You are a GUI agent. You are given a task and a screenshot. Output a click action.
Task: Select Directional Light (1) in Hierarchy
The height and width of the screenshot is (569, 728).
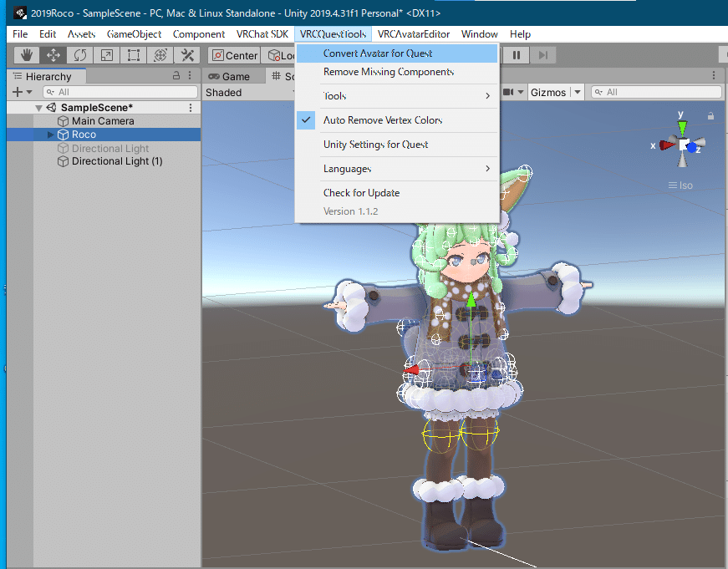[x=104, y=161]
